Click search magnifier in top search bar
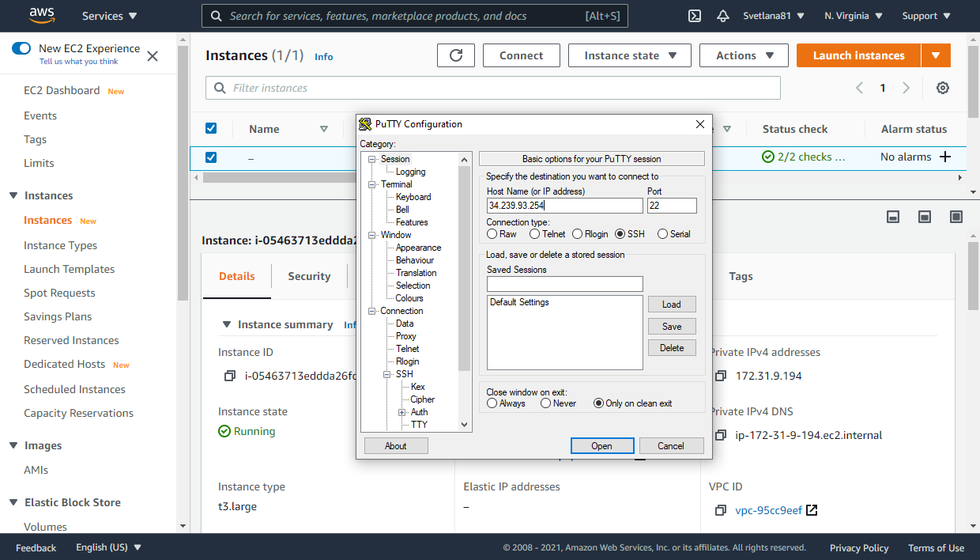 (216, 16)
